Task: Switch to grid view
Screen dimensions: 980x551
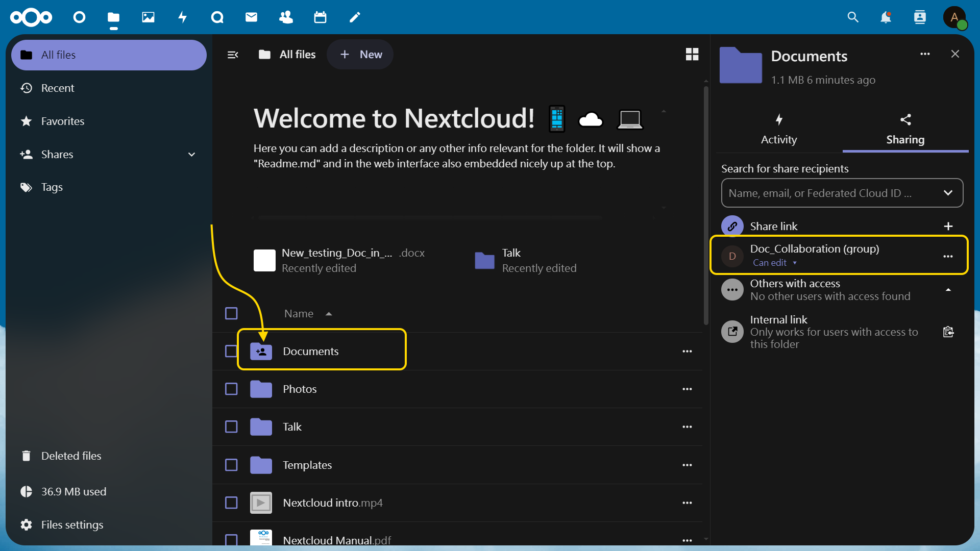Action: click(x=692, y=55)
